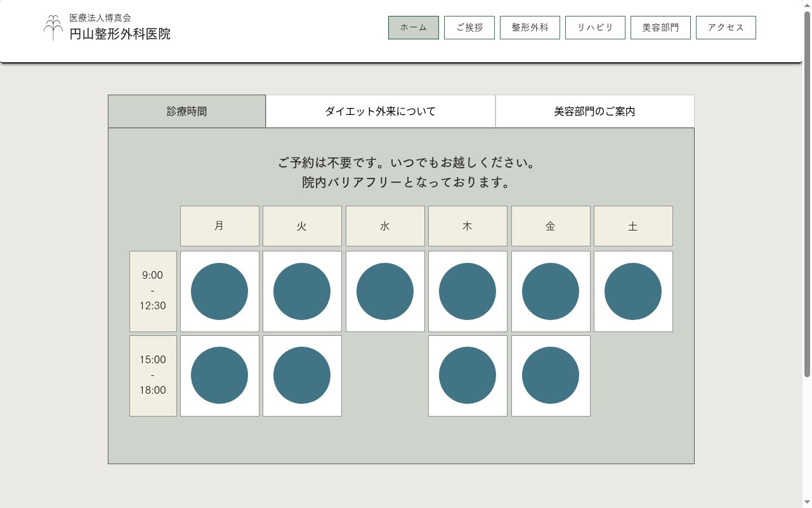The height and width of the screenshot is (508, 812).
Task: Click the Thursday 15:00-18:00 open circle
Action: click(x=468, y=375)
